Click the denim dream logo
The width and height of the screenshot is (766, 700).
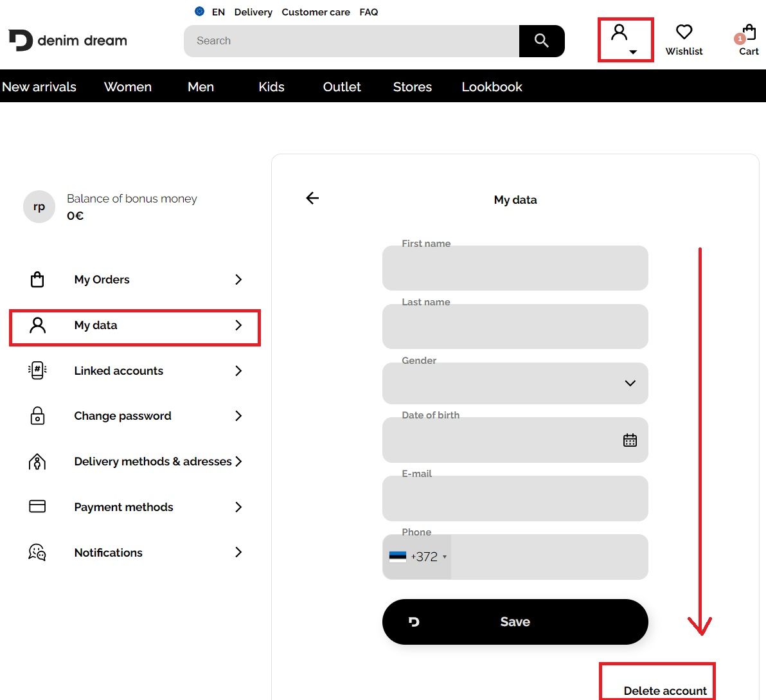(x=68, y=40)
